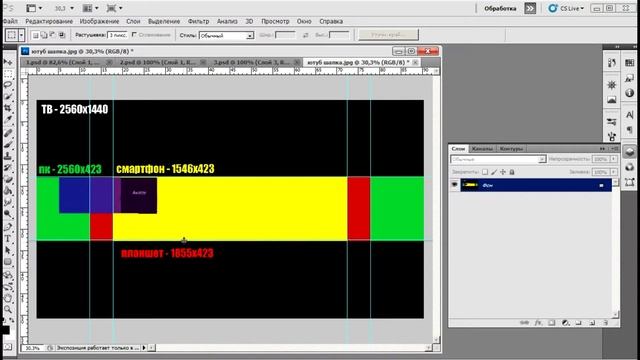Show more workspaces with double-arrow button
The image size is (640, 360).
click(530, 8)
